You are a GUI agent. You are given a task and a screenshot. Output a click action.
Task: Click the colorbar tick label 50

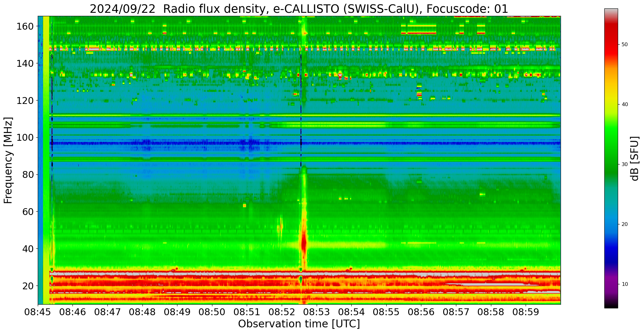coord(624,44)
